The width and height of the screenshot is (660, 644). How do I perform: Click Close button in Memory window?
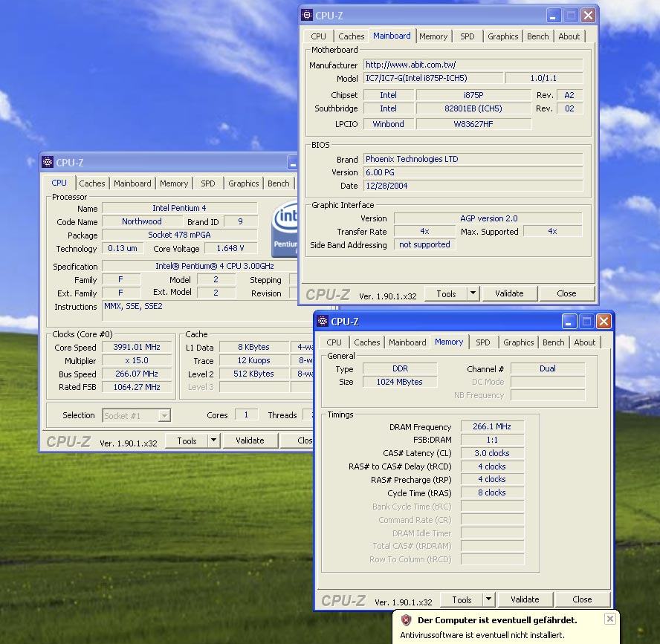tap(582, 599)
